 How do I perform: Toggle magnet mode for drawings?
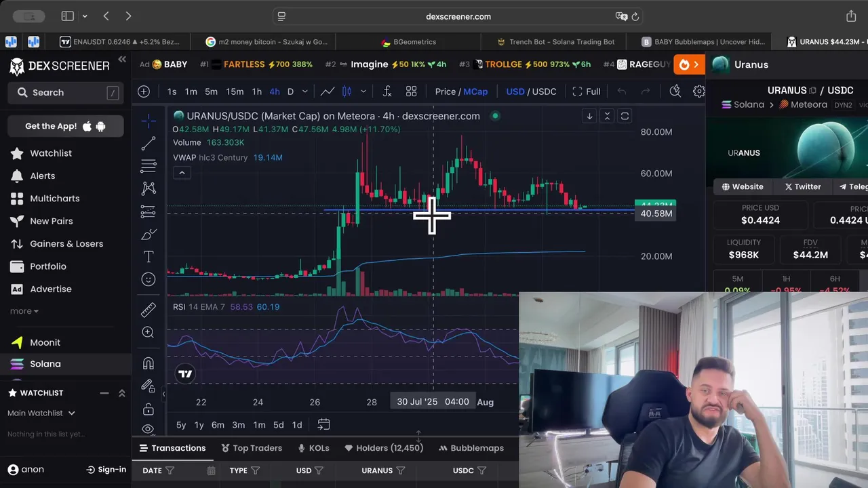(148, 363)
